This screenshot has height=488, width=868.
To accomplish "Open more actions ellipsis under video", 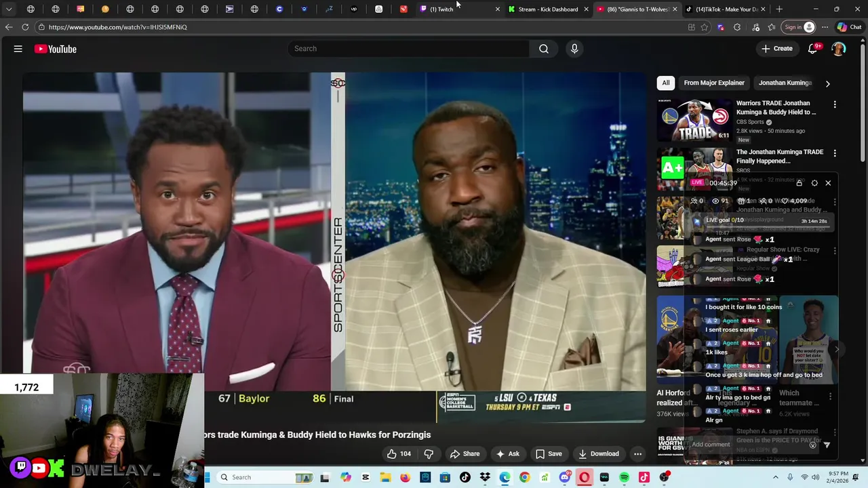I will [637, 454].
